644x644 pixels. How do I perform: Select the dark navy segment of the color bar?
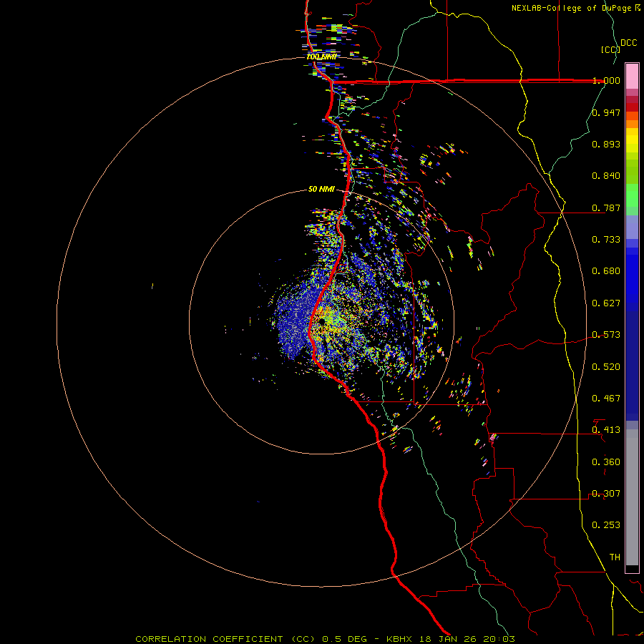point(632,361)
